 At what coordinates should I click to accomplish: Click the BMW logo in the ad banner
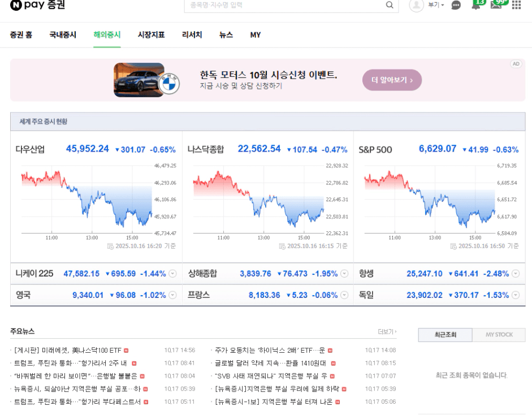pos(168,85)
